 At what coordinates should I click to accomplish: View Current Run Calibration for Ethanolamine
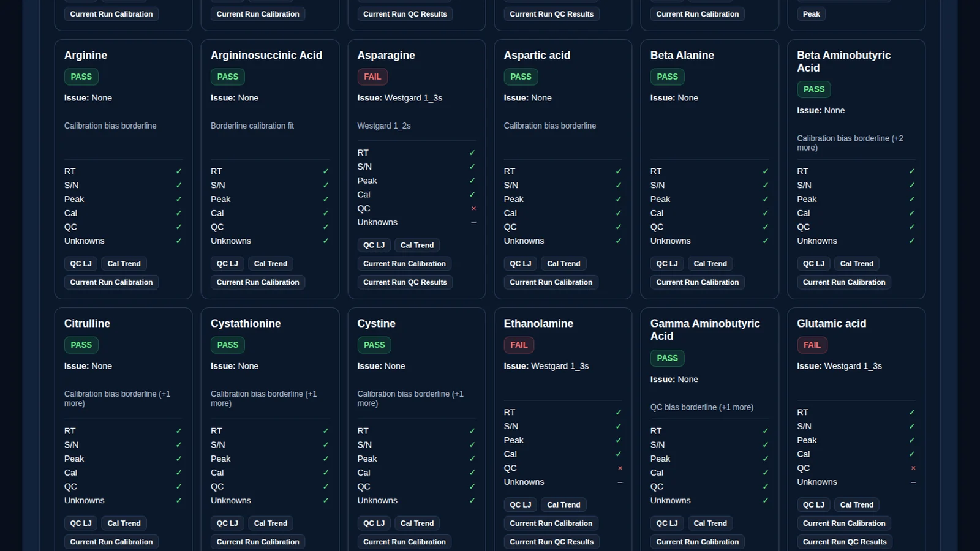[551, 523]
